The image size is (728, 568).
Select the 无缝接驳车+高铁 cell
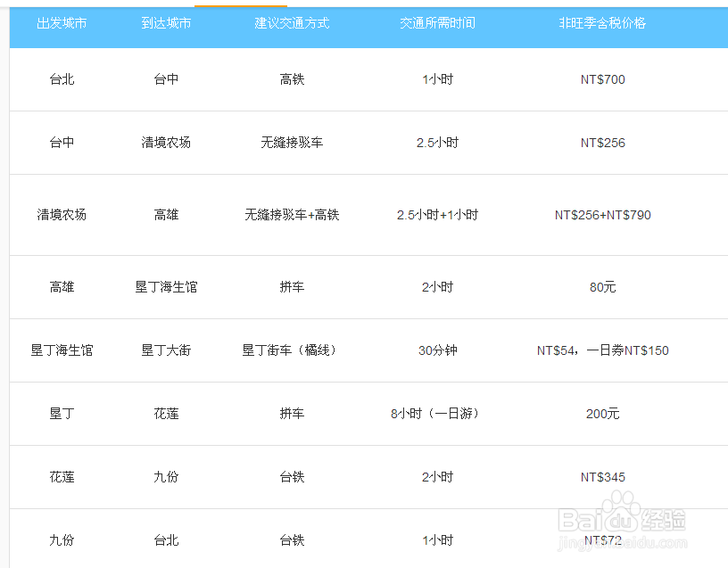292,215
